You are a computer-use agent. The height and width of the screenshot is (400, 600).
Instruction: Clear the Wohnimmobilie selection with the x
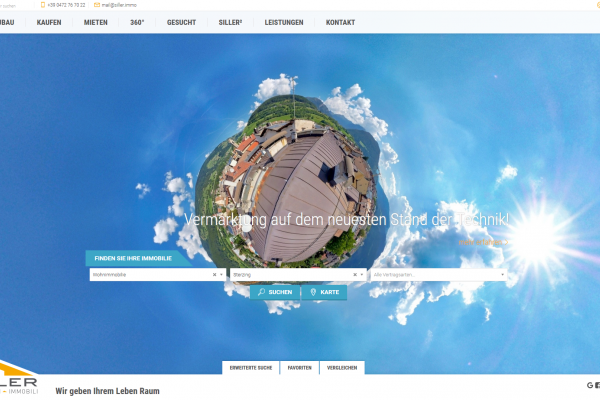click(214, 274)
